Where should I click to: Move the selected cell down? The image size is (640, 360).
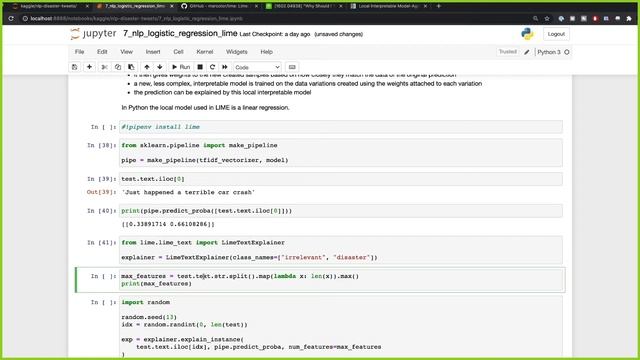160,67
